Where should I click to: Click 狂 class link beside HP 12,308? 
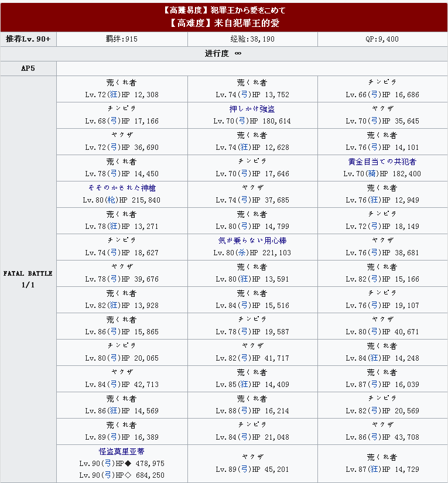(x=114, y=95)
